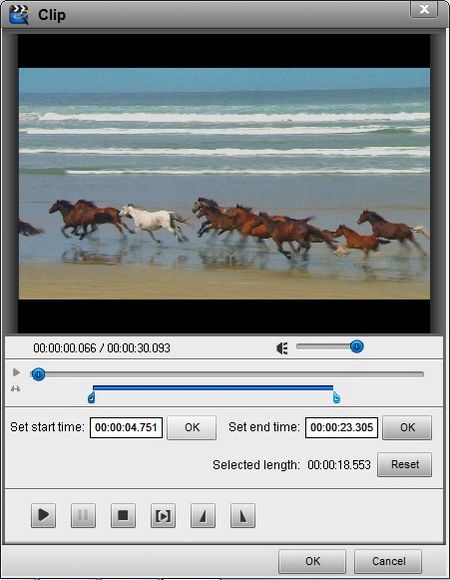Reset the selected length
This screenshot has width=450, height=580.
[405, 465]
